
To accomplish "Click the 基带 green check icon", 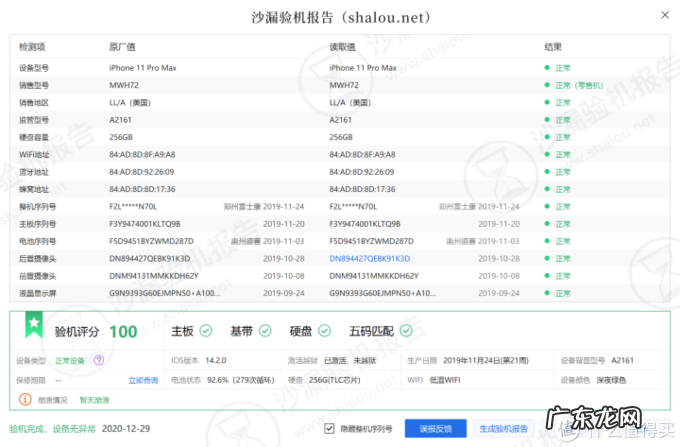I will coord(265,331).
